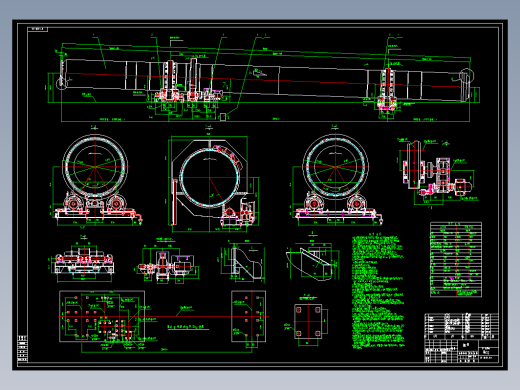Click the small square base plate with four bolt holes
This screenshot has height=390, width=520.
(x=308, y=321)
